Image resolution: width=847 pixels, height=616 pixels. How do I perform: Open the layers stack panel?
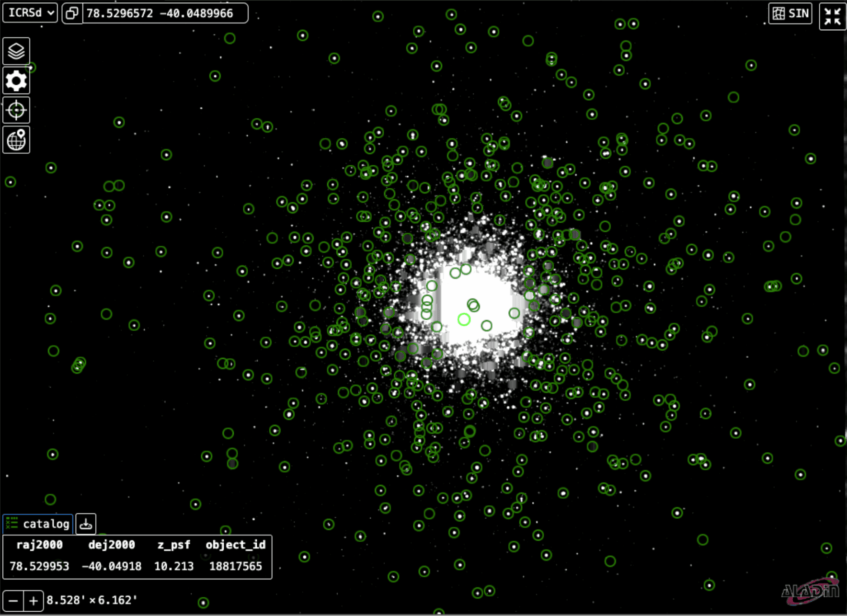(16, 51)
